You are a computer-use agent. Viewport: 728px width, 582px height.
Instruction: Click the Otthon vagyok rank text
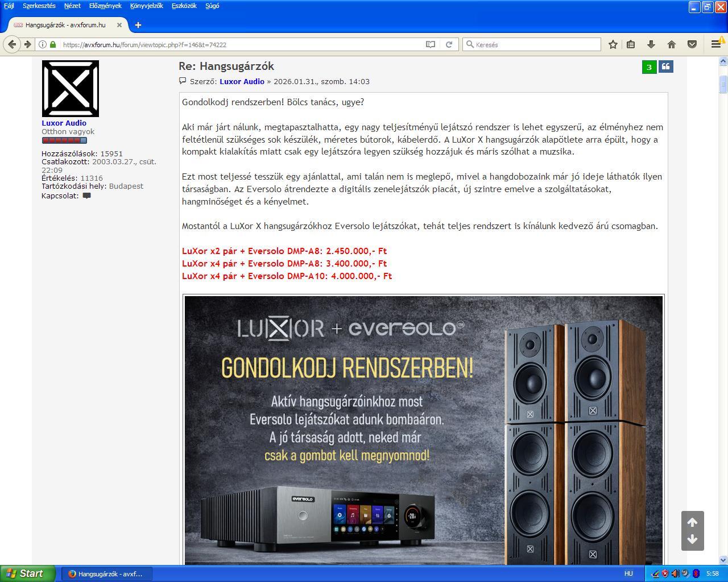pos(68,132)
